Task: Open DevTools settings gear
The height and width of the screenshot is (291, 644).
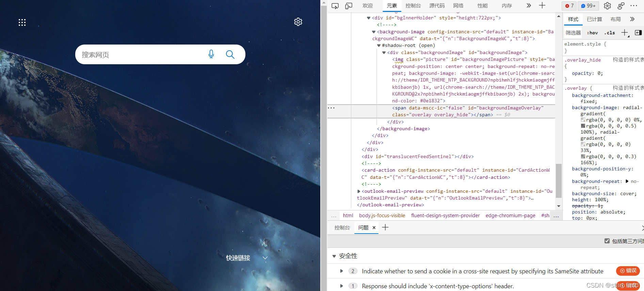Action: [x=607, y=6]
